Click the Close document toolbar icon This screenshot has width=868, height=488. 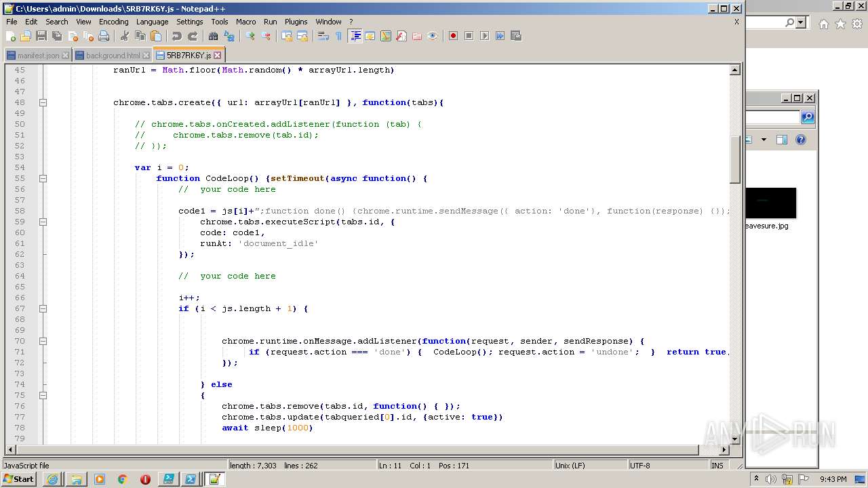pyautogui.click(x=73, y=36)
